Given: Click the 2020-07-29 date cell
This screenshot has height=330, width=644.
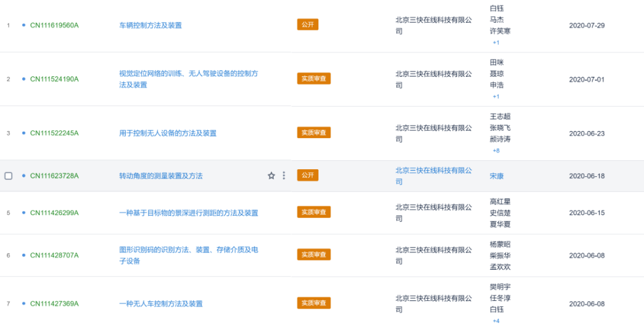Looking at the screenshot, I should [587, 26].
